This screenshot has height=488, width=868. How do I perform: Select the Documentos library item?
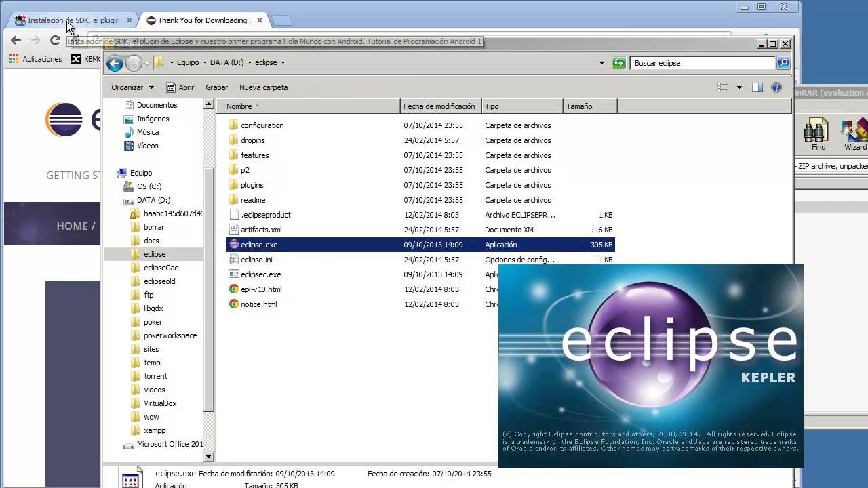[151, 105]
